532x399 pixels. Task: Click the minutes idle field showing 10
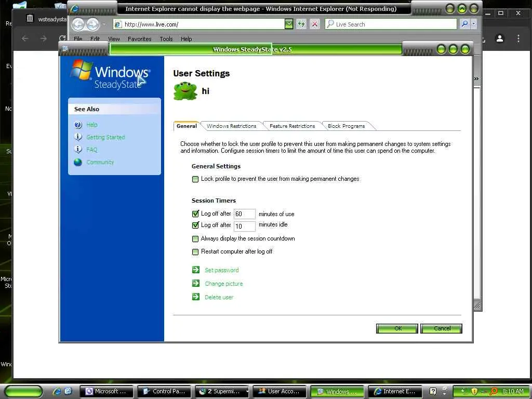coord(244,227)
